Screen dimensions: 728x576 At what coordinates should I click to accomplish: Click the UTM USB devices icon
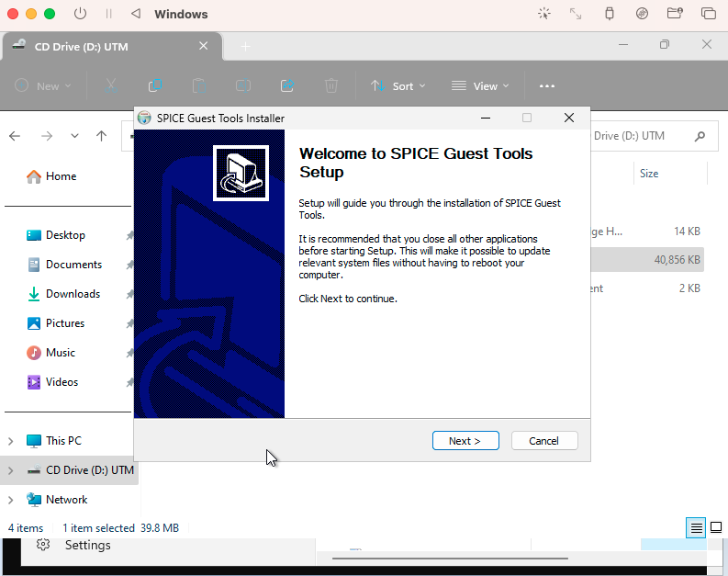610,14
